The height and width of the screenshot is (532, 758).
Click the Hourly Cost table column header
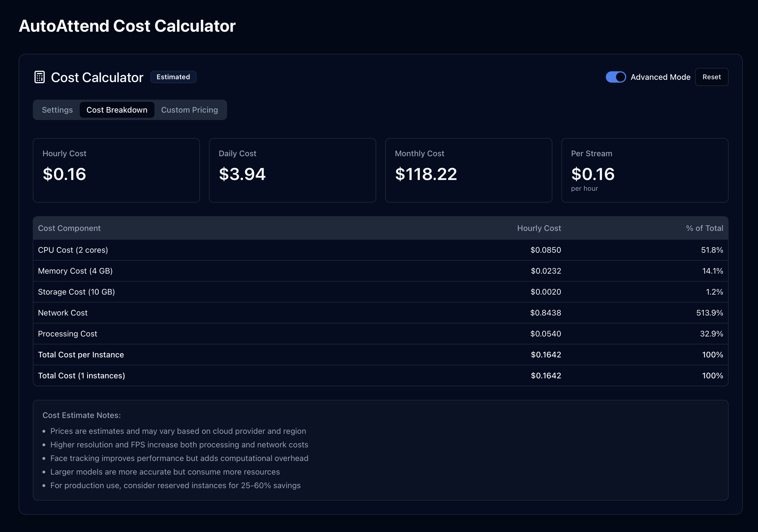(x=539, y=228)
